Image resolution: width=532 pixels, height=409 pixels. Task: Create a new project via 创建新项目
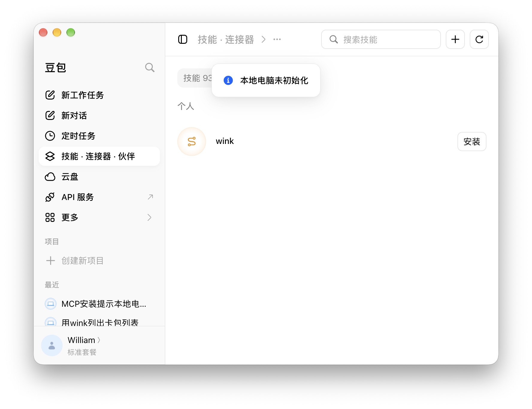point(99,261)
